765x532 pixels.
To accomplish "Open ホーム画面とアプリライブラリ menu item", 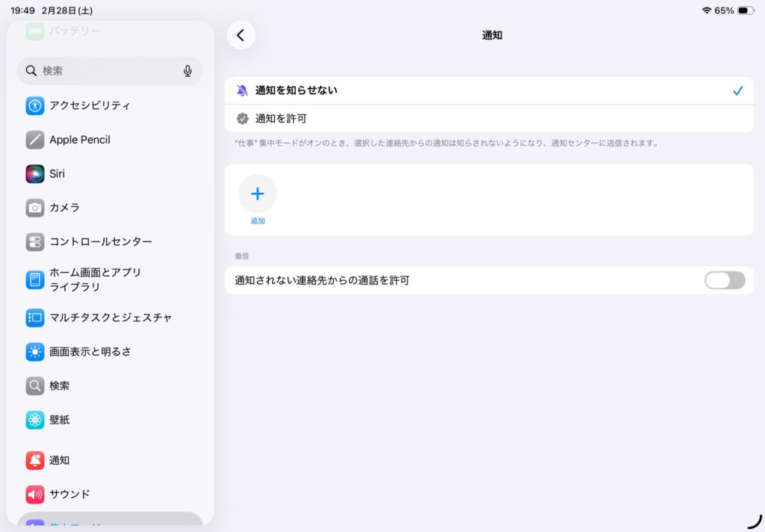I will point(96,279).
